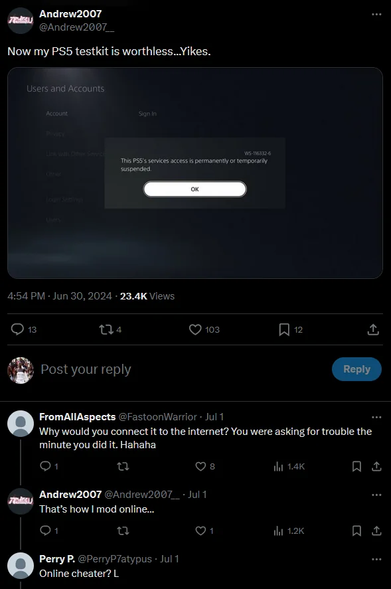This screenshot has height=589, width=391.
Task: Click the reply icon on the main post
Action: 17,329
